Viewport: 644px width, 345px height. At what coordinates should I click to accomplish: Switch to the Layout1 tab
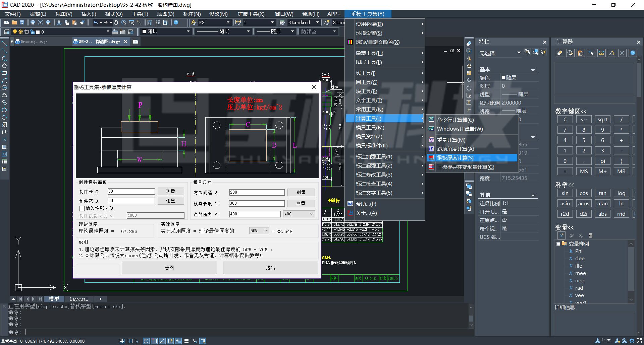tap(78, 299)
